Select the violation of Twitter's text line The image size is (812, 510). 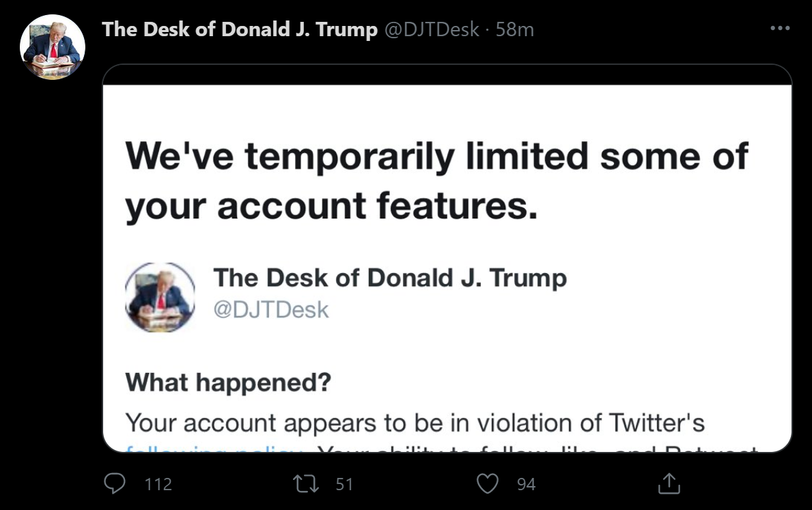point(415,423)
